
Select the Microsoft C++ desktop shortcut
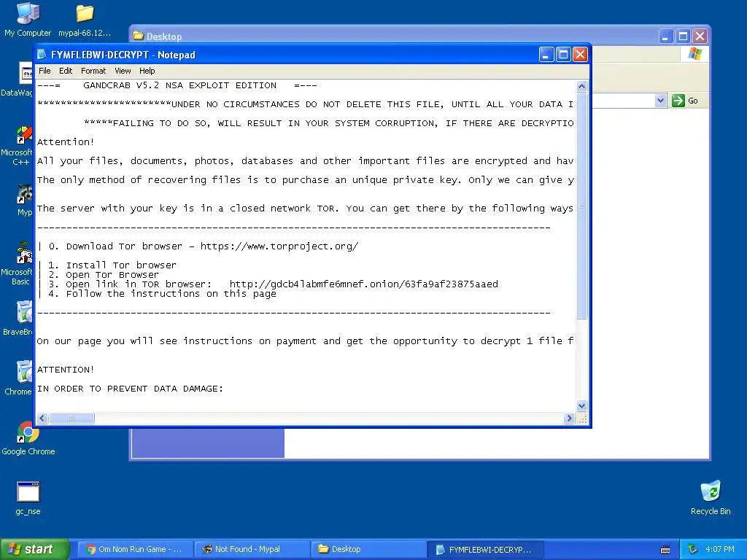click(18, 145)
